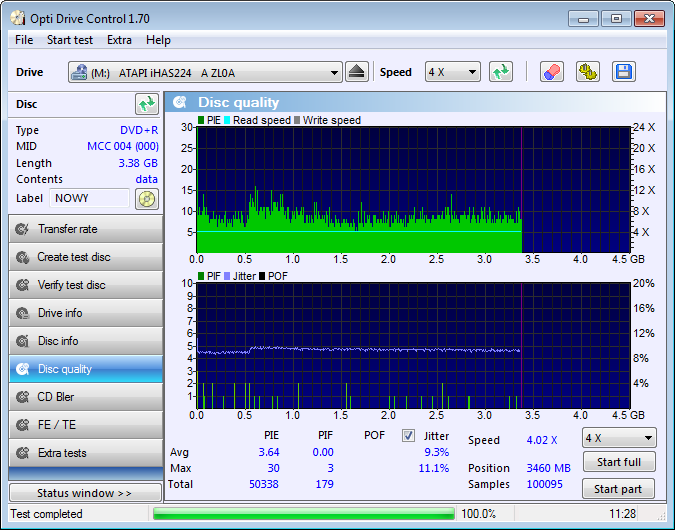
Task: Click disc type value DVD+R
Action: pyautogui.click(x=139, y=130)
